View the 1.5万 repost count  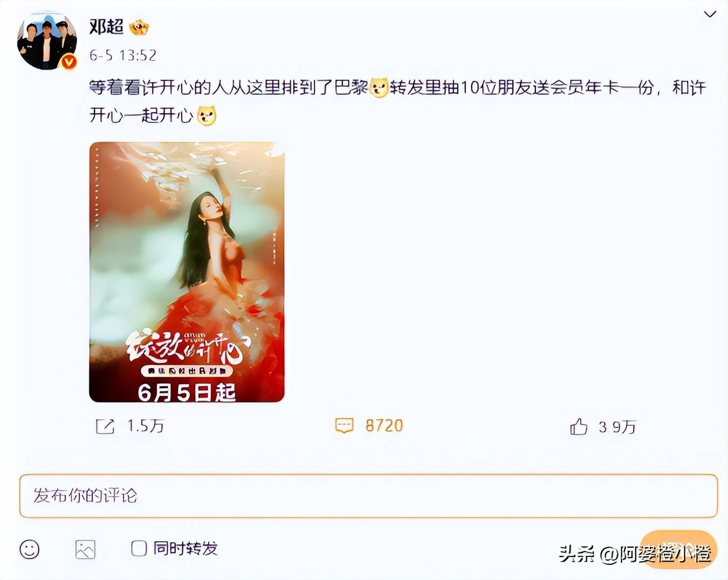click(145, 426)
